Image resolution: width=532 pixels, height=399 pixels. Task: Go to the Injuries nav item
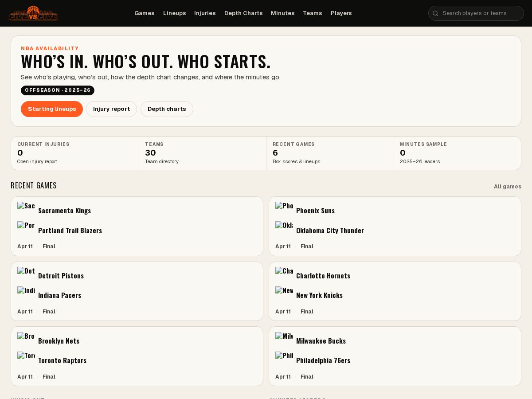tap(205, 13)
